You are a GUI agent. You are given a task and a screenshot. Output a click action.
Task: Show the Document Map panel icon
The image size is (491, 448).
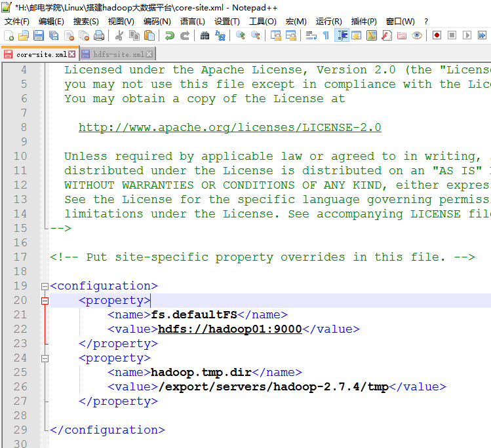[372, 35]
